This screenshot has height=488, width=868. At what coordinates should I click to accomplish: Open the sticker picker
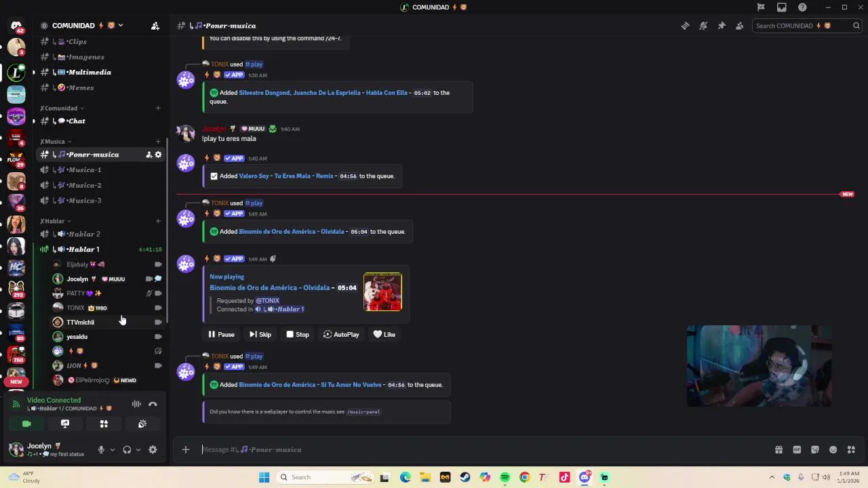click(815, 449)
